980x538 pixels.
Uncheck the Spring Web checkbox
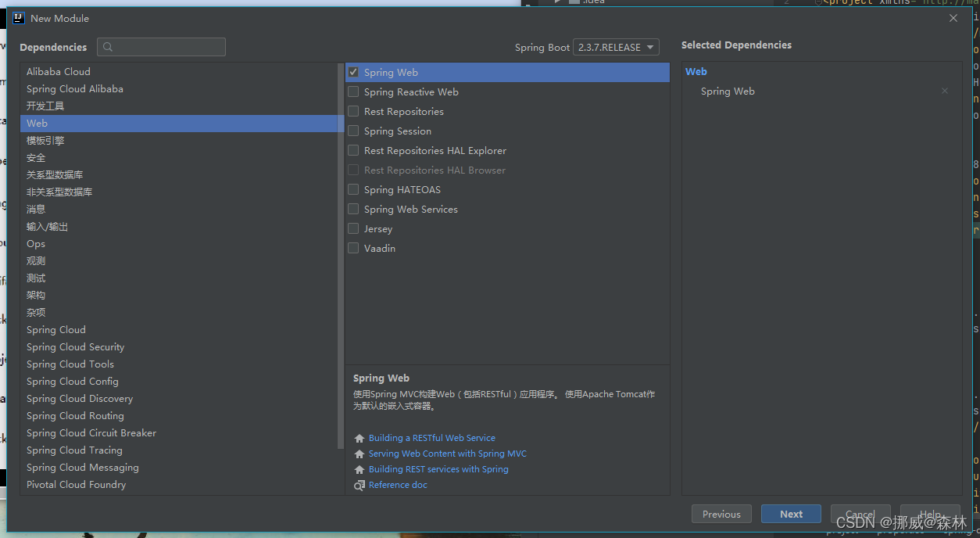(353, 72)
